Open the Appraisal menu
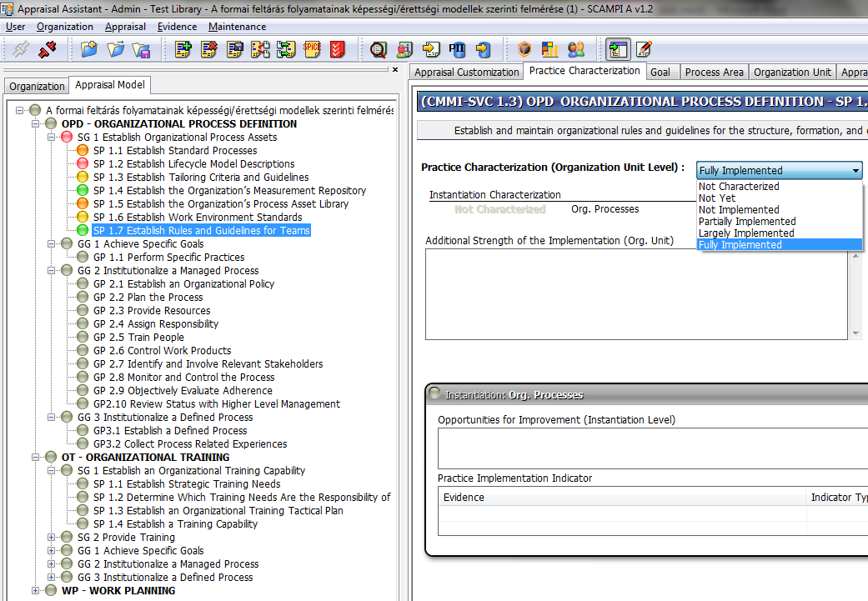 [x=125, y=27]
